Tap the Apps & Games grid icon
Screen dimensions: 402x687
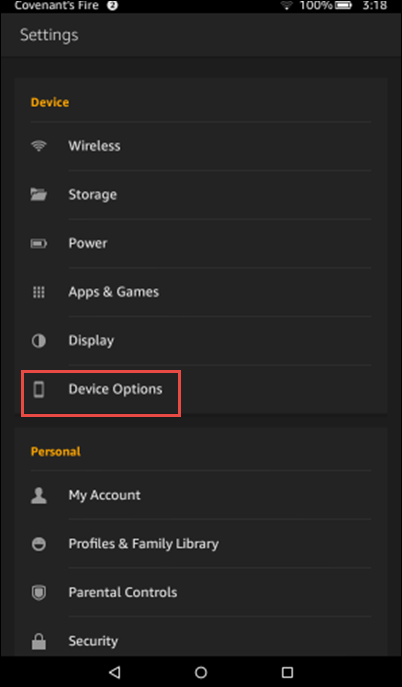click(x=39, y=292)
